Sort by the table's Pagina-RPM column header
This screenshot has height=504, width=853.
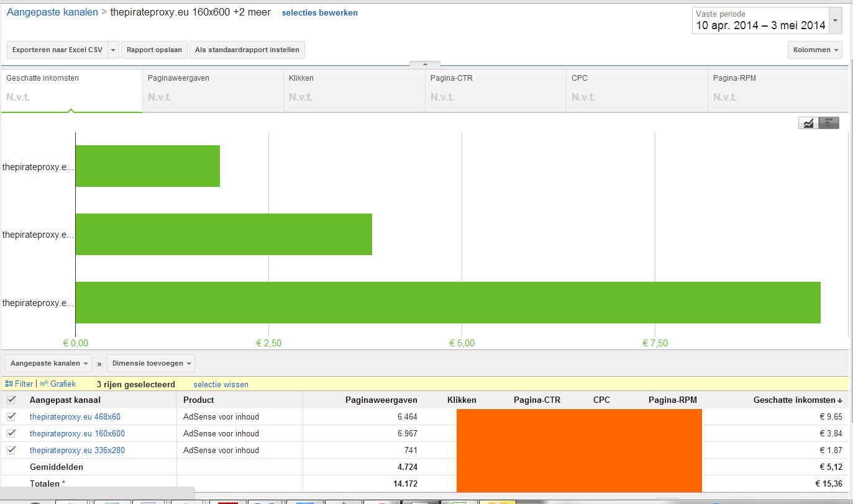coord(673,400)
